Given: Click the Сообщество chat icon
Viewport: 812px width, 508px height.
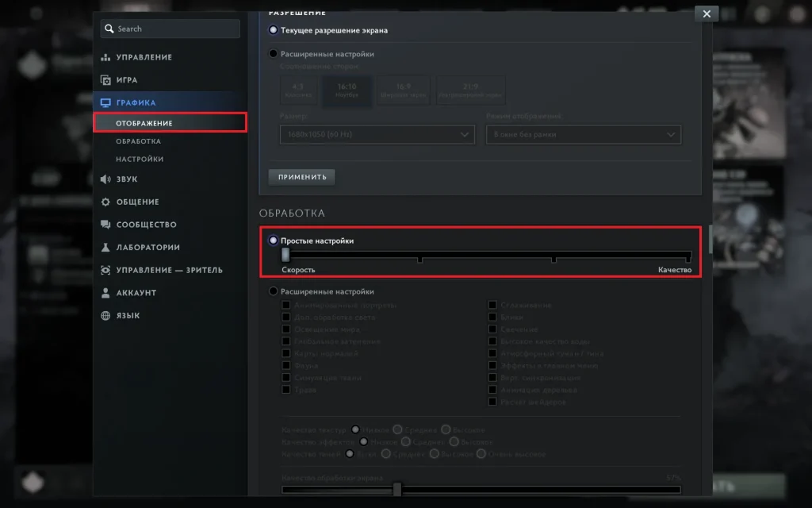Looking at the screenshot, I should (x=105, y=225).
